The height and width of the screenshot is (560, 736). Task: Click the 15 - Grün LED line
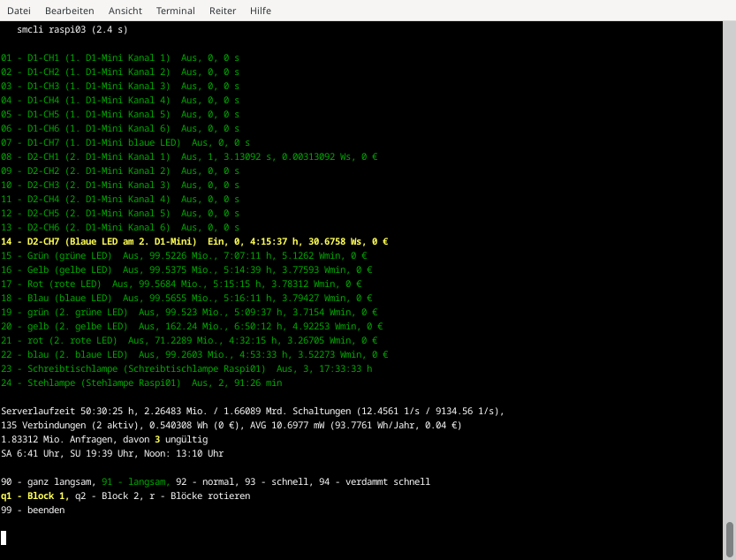pyautogui.click(x=184, y=255)
